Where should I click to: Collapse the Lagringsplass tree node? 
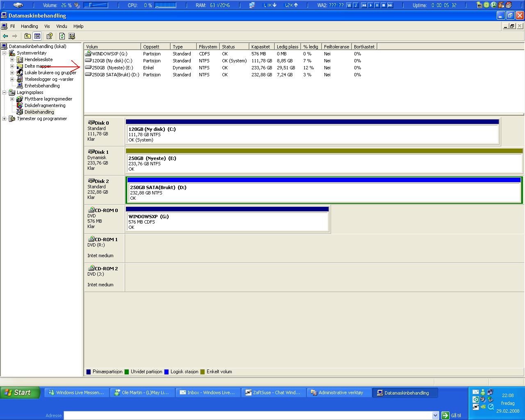pos(5,92)
